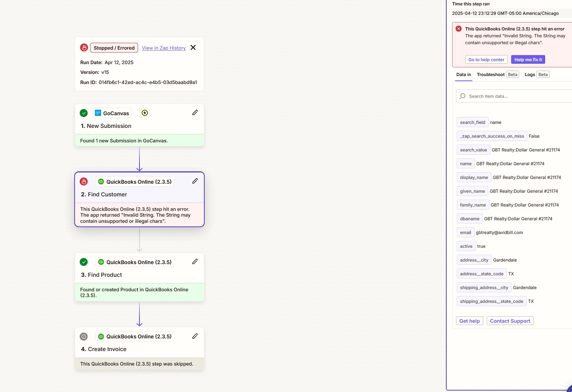Click the gbtrealty@avidbill.com email value
The width and height of the screenshot is (572, 392).
pyautogui.click(x=499, y=233)
